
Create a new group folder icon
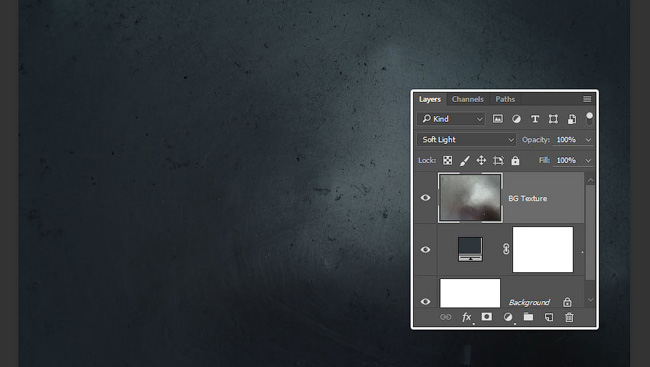point(528,317)
